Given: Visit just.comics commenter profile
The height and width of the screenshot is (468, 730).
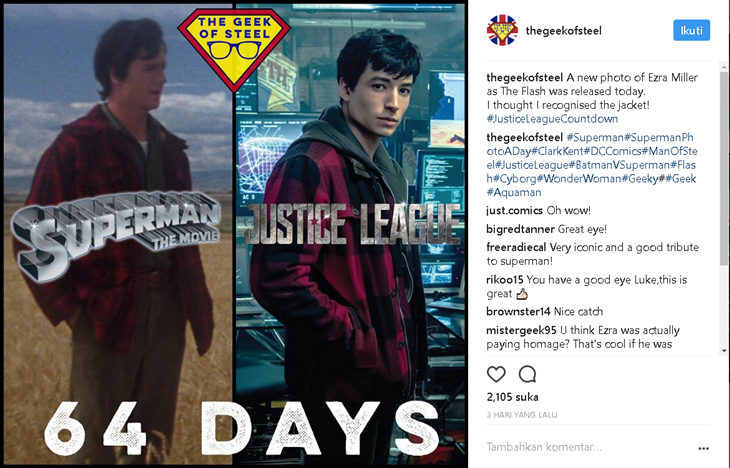Looking at the screenshot, I should pos(514,210).
